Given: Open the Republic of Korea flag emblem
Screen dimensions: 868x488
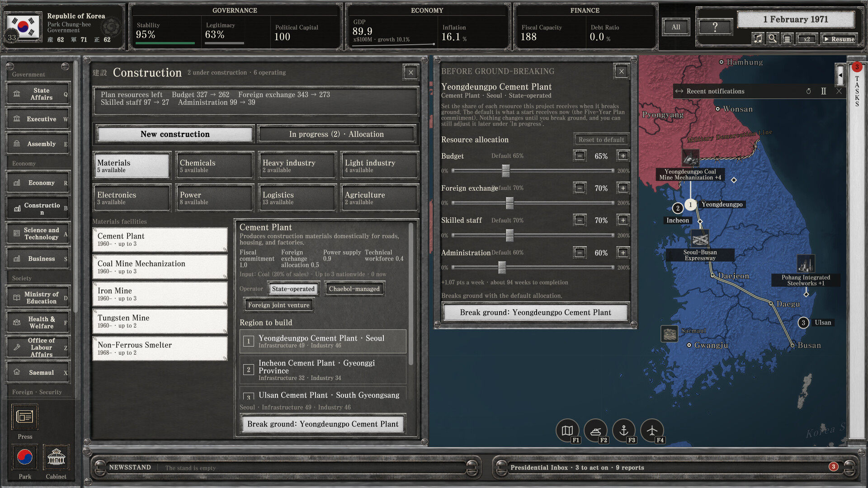Looking at the screenshot, I should (23, 27).
